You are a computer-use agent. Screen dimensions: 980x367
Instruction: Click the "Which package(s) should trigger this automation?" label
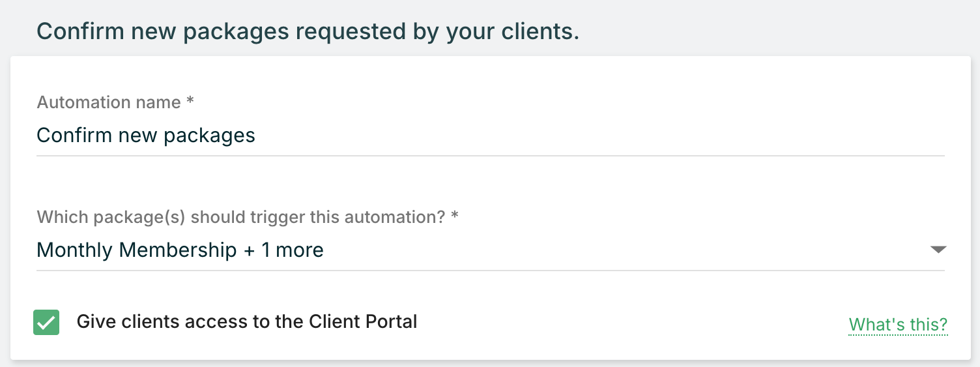pos(241,217)
